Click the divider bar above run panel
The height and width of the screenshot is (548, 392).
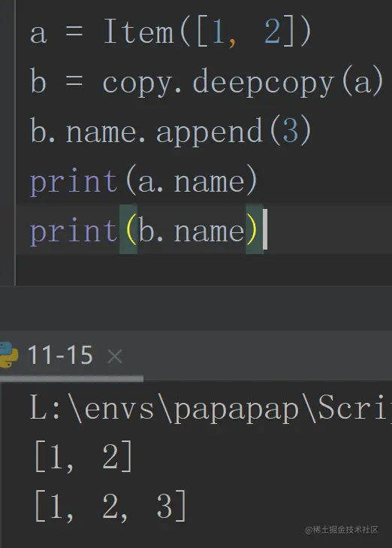point(196,307)
